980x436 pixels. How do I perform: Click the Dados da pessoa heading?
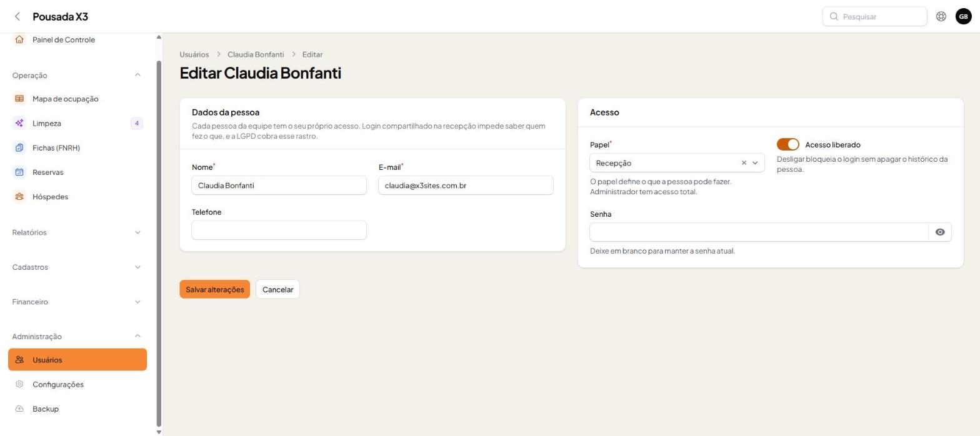tap(226, 112)
